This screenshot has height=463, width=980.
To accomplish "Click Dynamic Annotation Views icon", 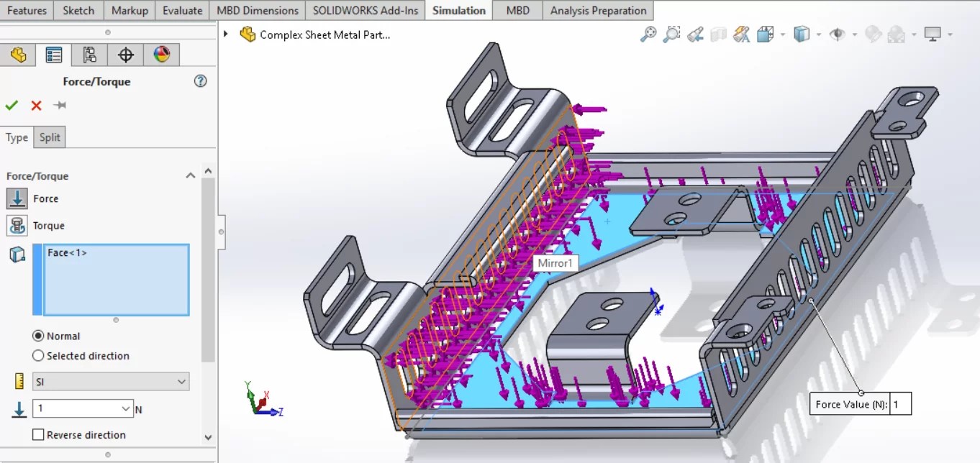I will 742,34.
